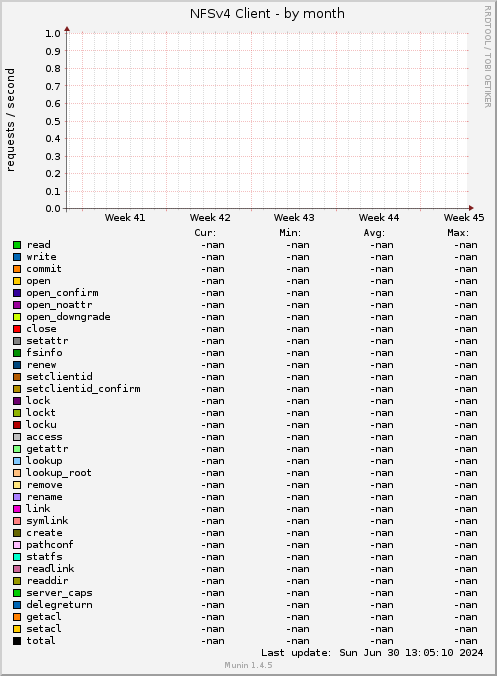Click the Avg: column header
This screenshot has height=676, width=497.
click(374, 233)
